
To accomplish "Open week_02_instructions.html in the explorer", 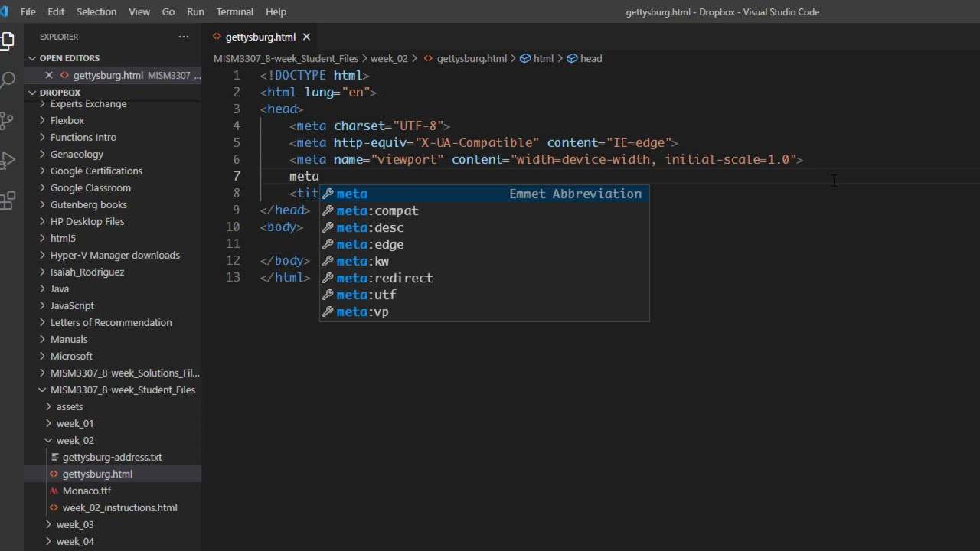I will (119, 507).
